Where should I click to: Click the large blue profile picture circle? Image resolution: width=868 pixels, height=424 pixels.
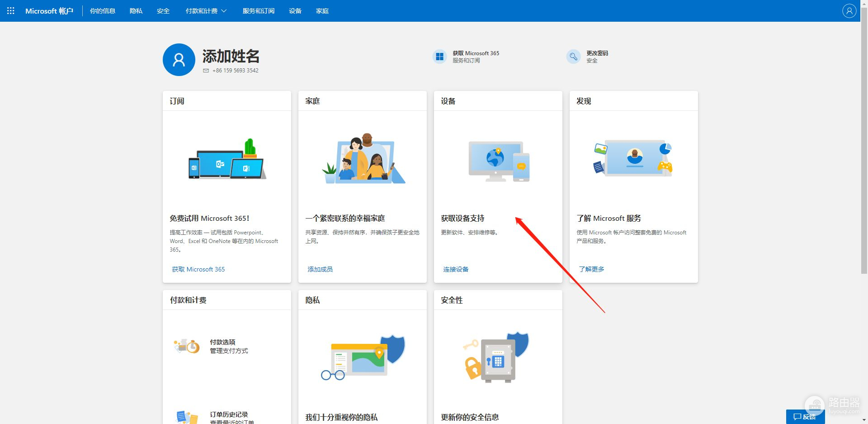pos(179,60)
